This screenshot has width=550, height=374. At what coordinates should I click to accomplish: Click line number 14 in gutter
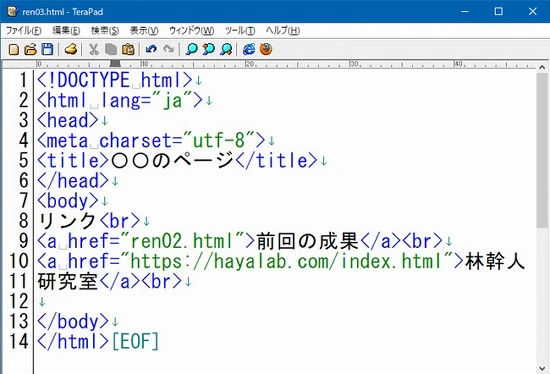(19, 341)
